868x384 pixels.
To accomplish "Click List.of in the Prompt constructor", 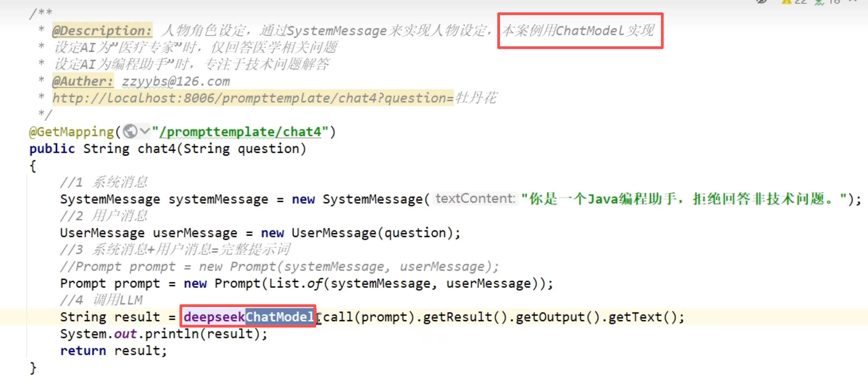I will pos(295,284).
